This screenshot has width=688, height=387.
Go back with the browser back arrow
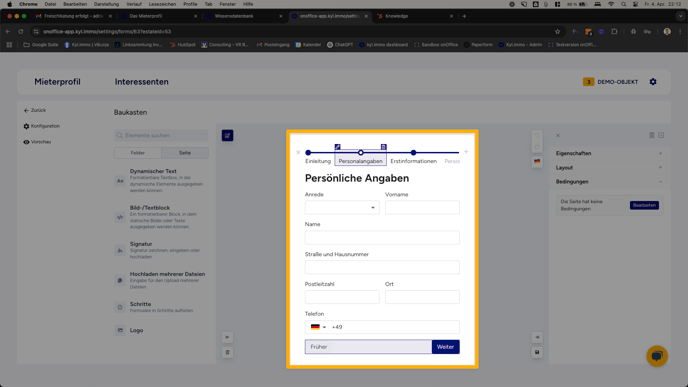pos(8,32)
